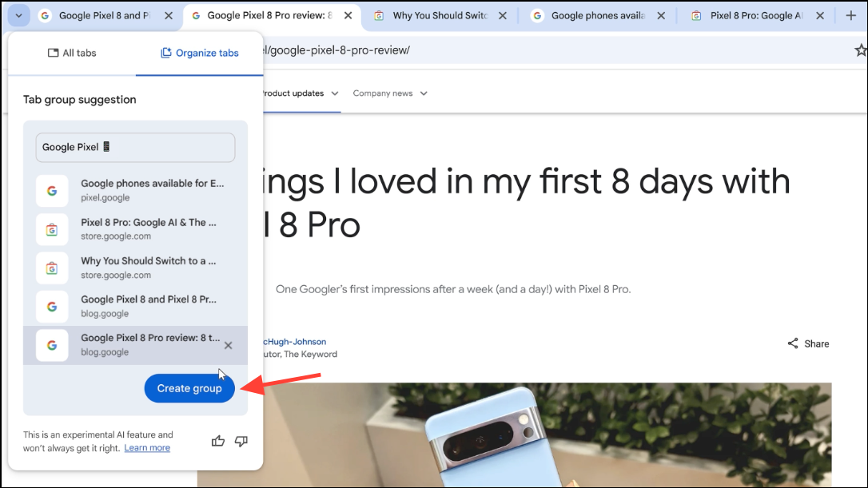Switch to 'Why You Should Switch' tab
The width and height of the screenshot is (868, 488).
coord(440,15)
